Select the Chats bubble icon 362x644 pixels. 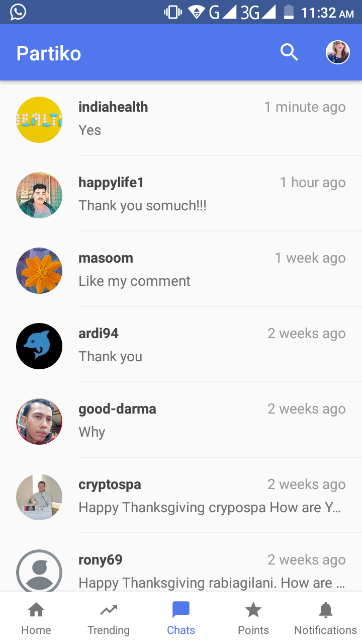click(181, 610)
